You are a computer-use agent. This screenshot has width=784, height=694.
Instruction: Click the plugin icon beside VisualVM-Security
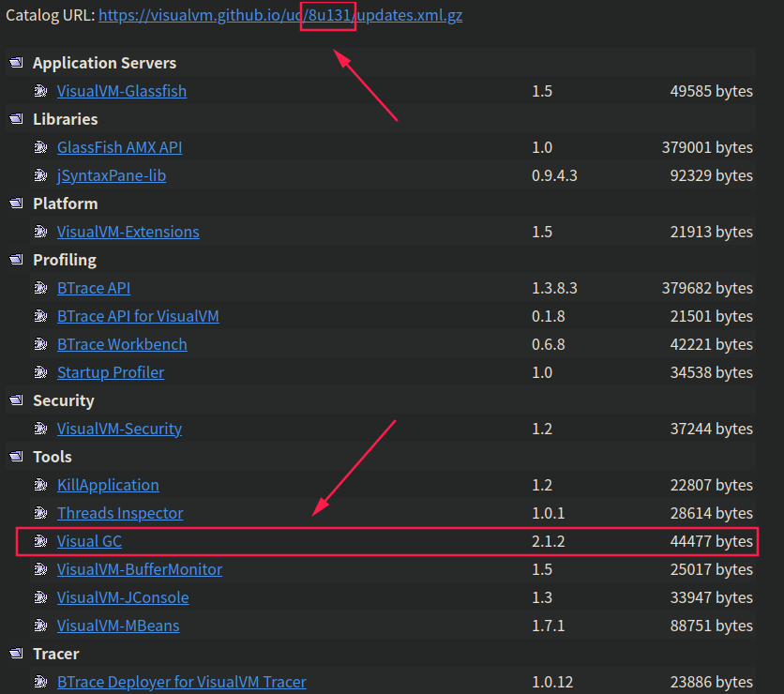[40, 429]
